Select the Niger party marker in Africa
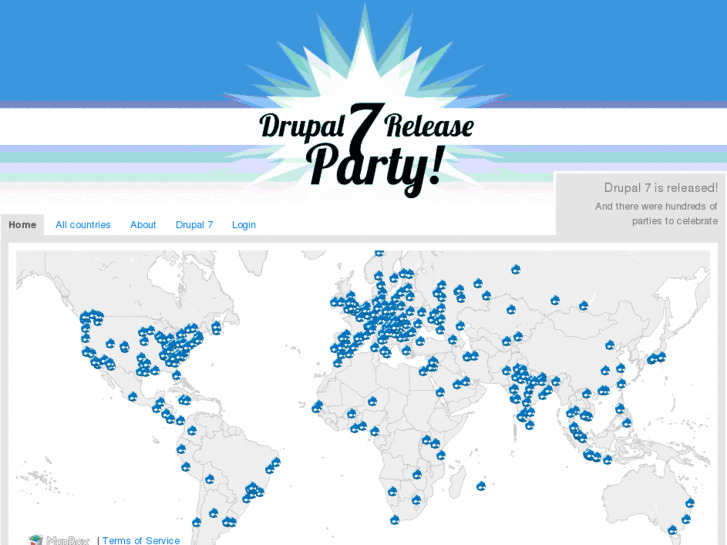 [373, 401]
